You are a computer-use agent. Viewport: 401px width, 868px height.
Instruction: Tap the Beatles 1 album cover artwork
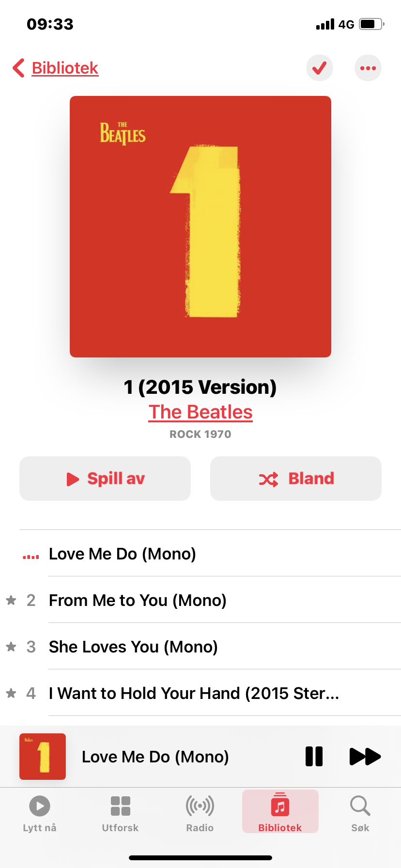tap(200, 227)
